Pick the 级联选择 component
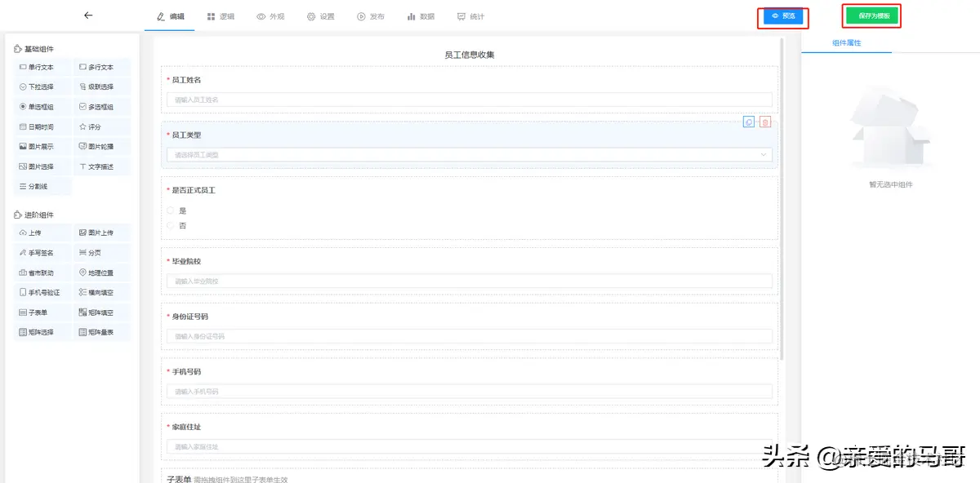The width and height of the screenshot is (980, 483). coord(102,87)
